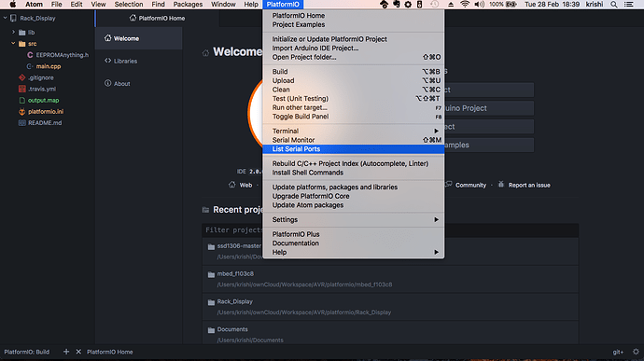Select Upgrade PlatformIO Core
Image resolution: width=644 pixels, height=361 pixels.
pos(353,196)
